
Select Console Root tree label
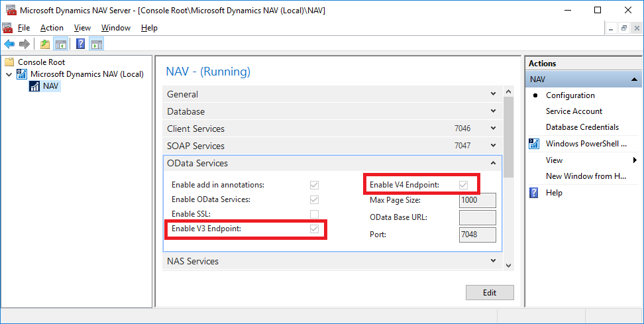[42, 62]
